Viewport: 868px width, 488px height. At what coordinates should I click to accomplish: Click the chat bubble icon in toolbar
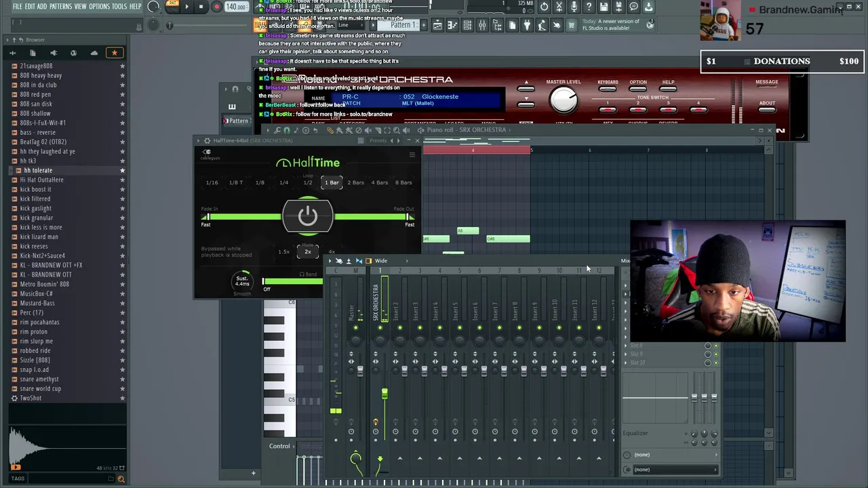[x=633, y=7]
